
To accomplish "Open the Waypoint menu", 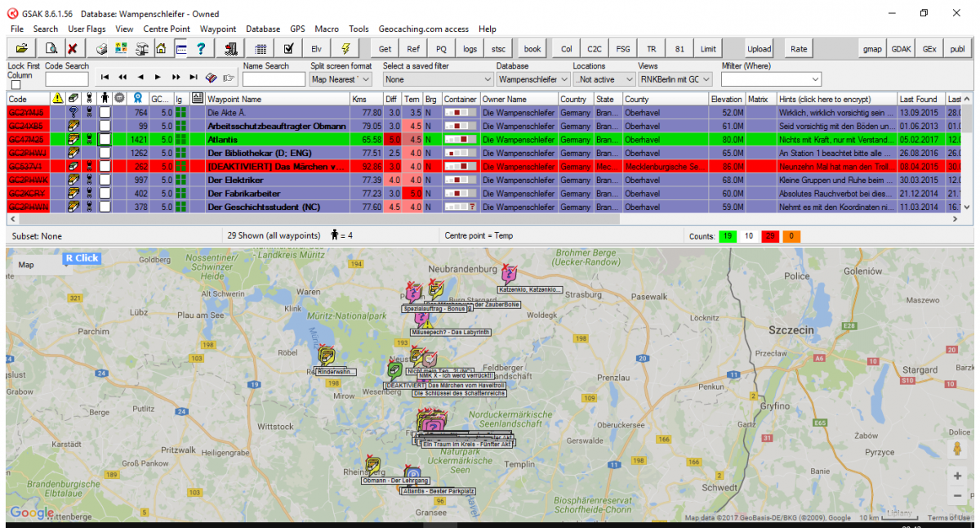I will pos(218,29).
